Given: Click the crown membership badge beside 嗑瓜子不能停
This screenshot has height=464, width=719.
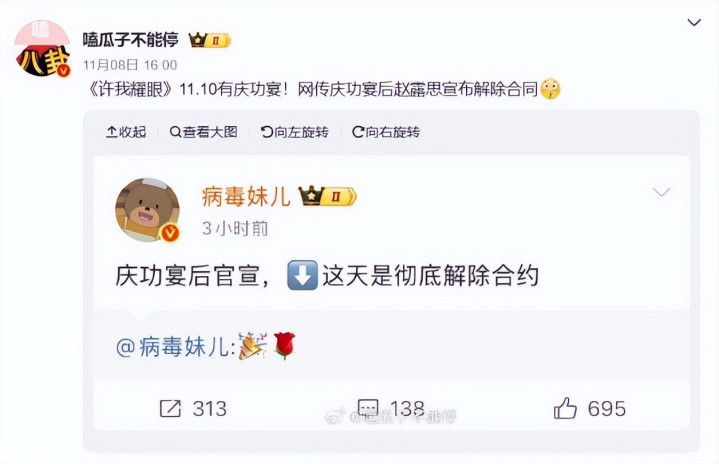Looking at the screenshot, I should click(x=209, y=40).
